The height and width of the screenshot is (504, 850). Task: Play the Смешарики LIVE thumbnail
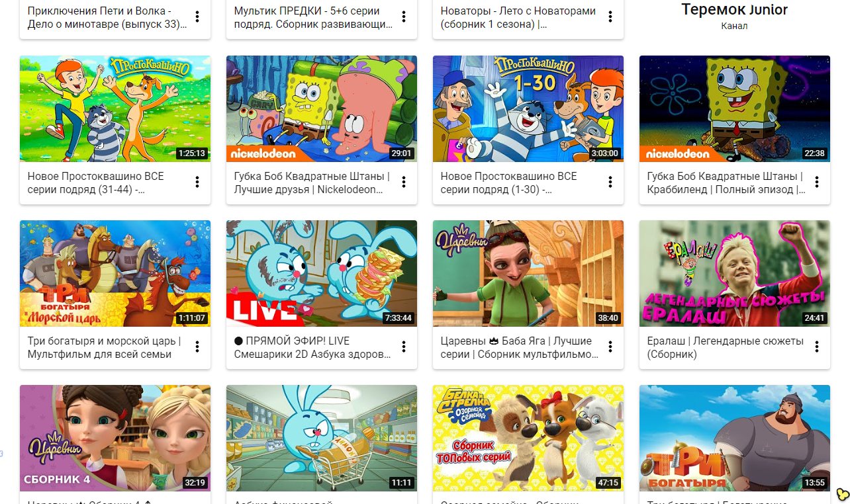pos(322,273)
